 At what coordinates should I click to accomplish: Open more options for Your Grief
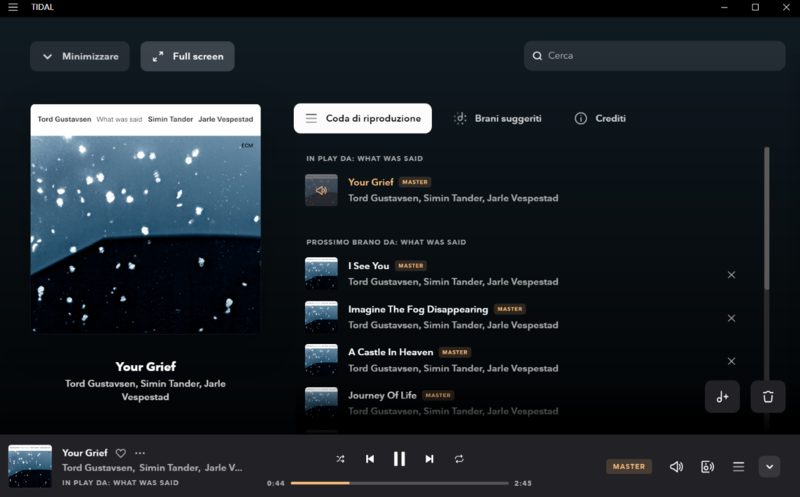(140, 453)
